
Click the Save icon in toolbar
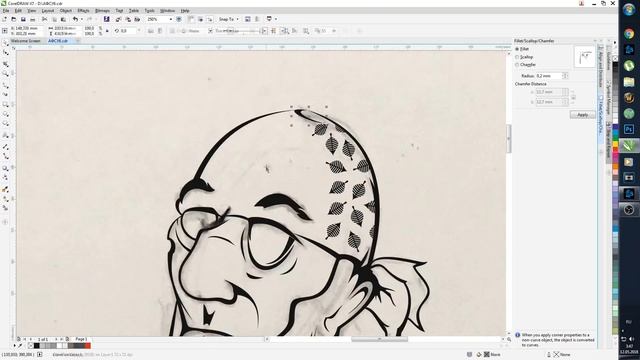tap(23, 19)
